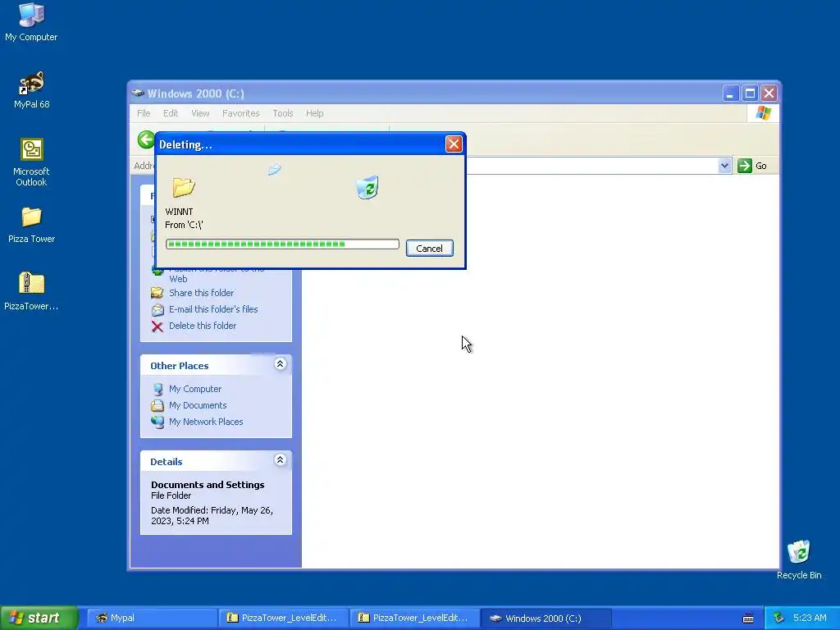Collapse the Other Places panel

click(x=280, y=364)
